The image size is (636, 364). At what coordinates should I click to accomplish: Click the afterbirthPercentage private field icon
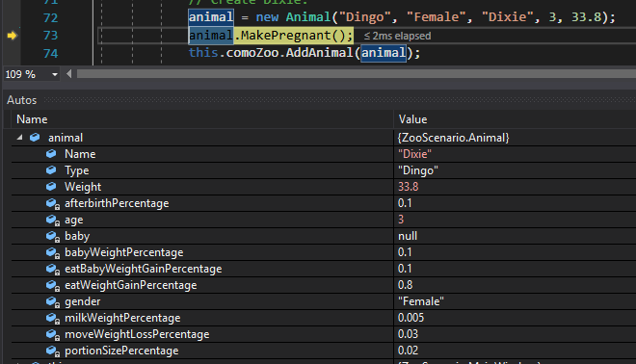53,203
